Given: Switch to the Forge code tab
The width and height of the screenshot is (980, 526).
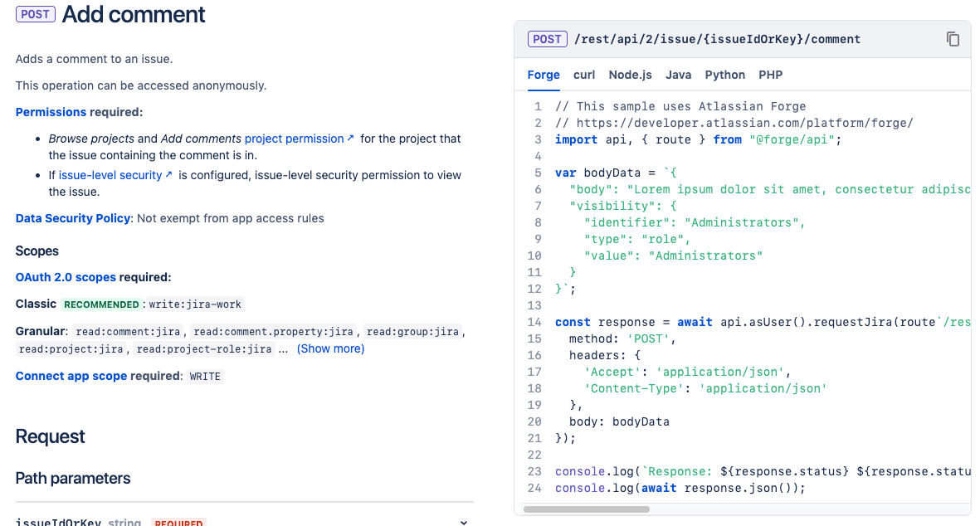Looking at the screenshot, I should pos(544,75).
